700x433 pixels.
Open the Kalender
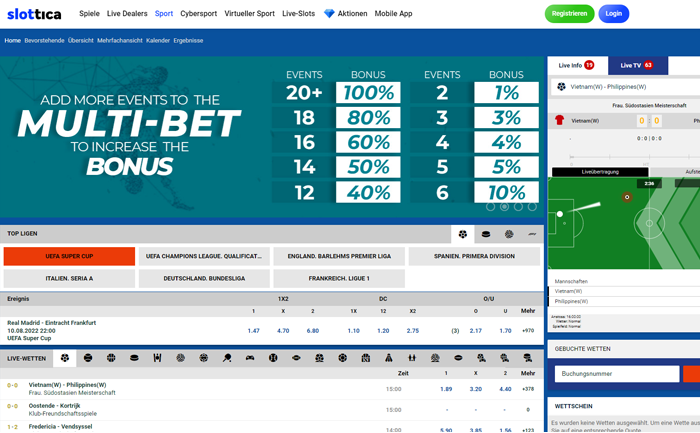point(158,41)
